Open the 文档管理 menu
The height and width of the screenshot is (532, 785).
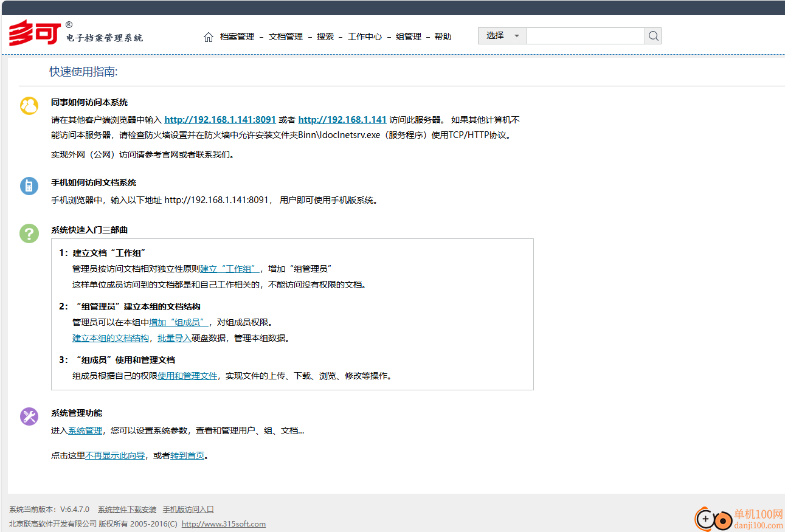286,36
